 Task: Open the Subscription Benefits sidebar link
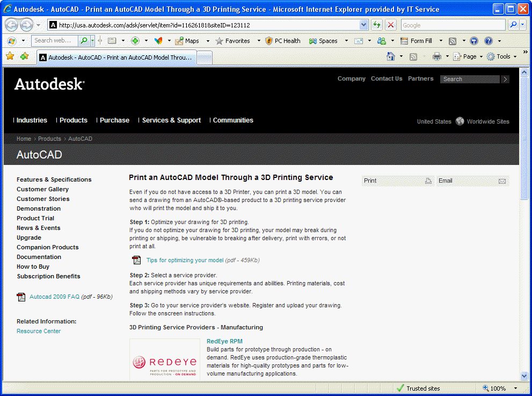tap(48, 277)
